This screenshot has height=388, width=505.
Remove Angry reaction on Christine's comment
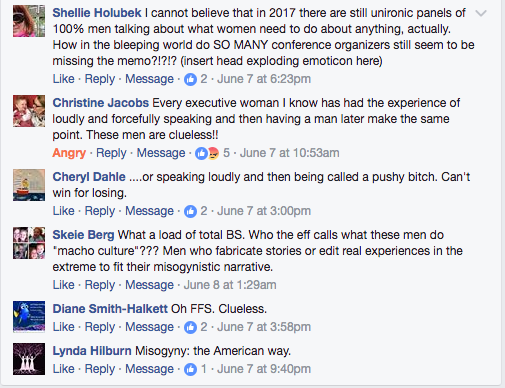[69, 153]
